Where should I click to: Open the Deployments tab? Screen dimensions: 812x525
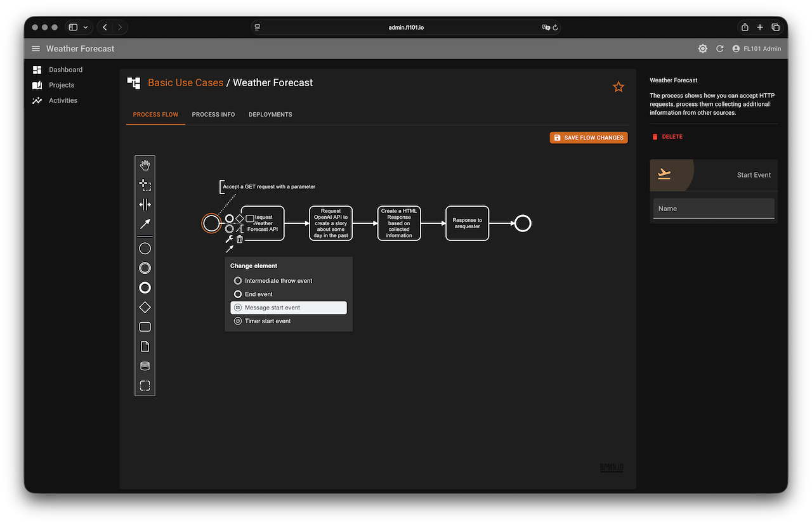coord(270,115)
